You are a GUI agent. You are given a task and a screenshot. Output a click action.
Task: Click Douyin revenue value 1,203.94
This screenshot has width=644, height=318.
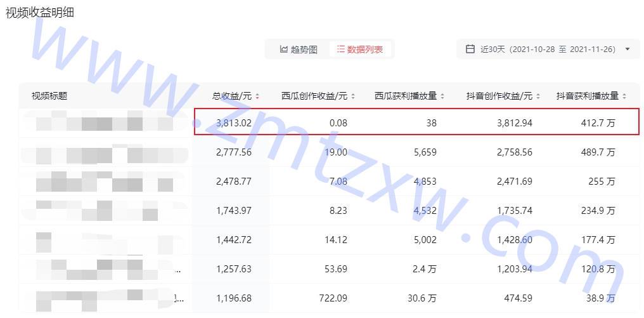515,269
